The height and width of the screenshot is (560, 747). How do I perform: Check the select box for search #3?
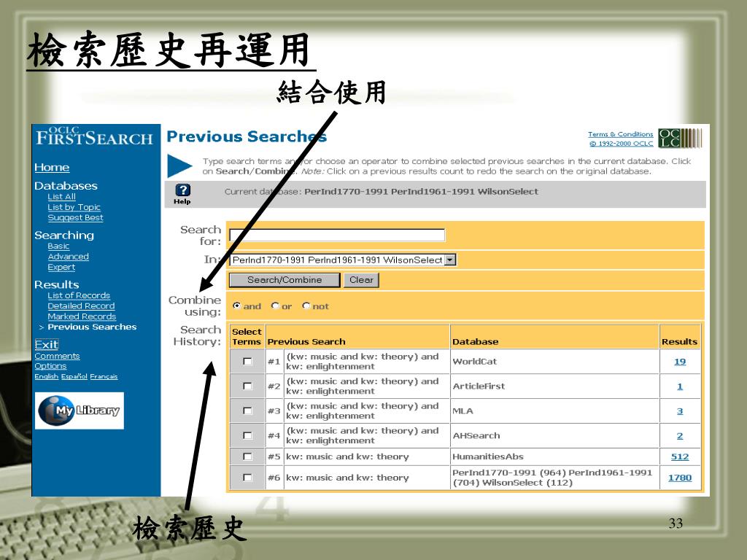(x=247, y=411)
